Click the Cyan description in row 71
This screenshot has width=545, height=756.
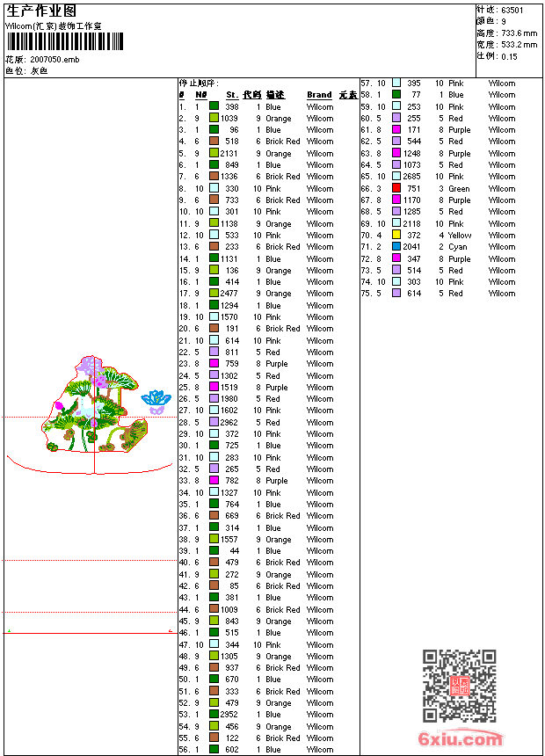pos(458,247)
